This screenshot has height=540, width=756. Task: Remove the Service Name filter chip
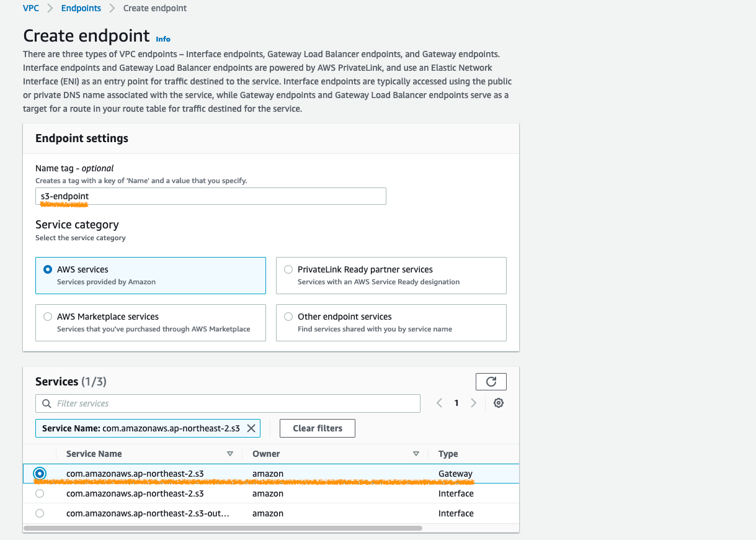coord(251,428)
